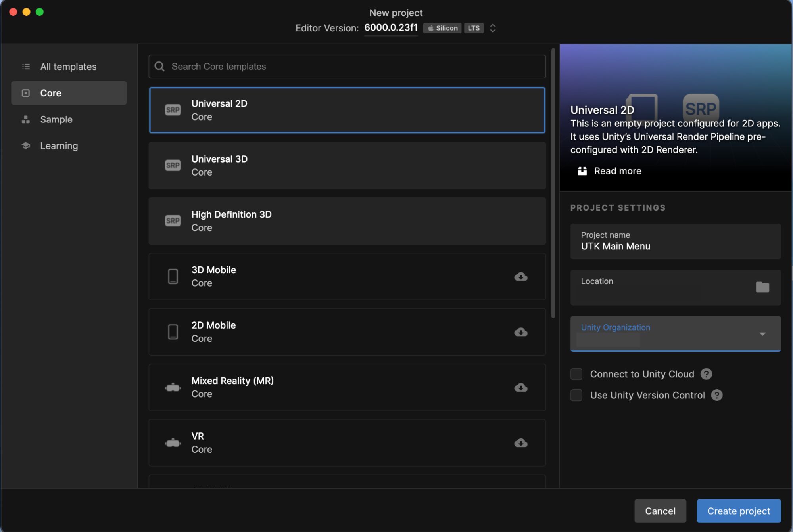
Task: Switch to the Sample templates section
Action: [x=56, y=119]
